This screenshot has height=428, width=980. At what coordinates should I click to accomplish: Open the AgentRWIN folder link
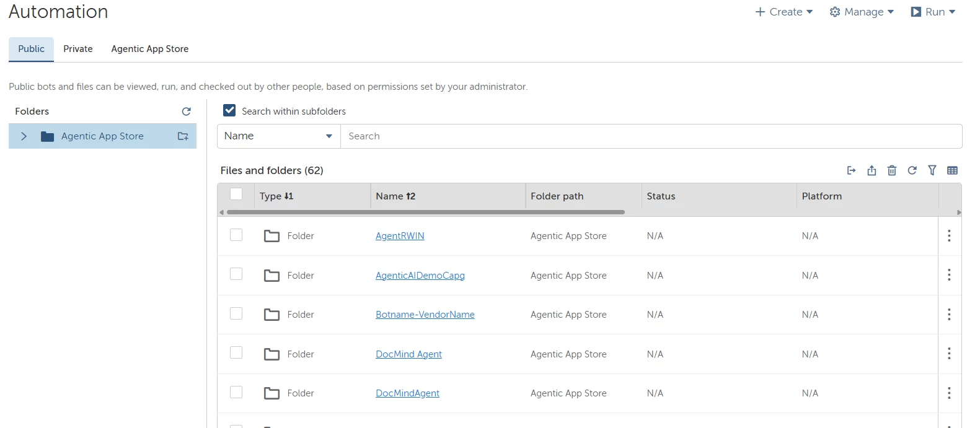coord(400,236)
